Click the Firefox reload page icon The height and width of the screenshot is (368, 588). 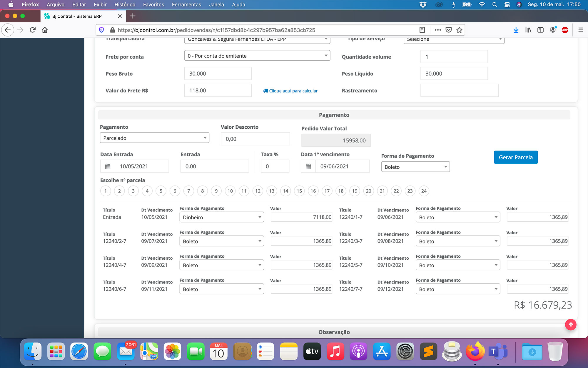[x=33, y=30]
